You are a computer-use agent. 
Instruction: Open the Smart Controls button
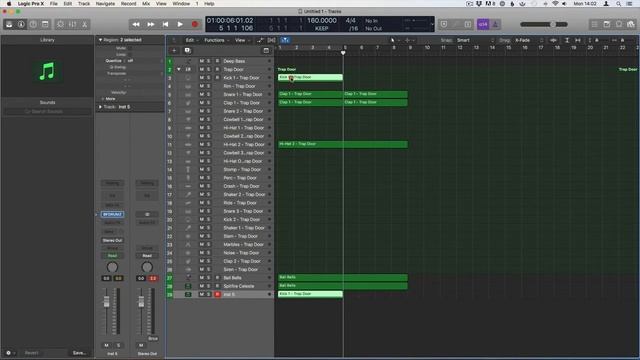[x=60, y=24]
